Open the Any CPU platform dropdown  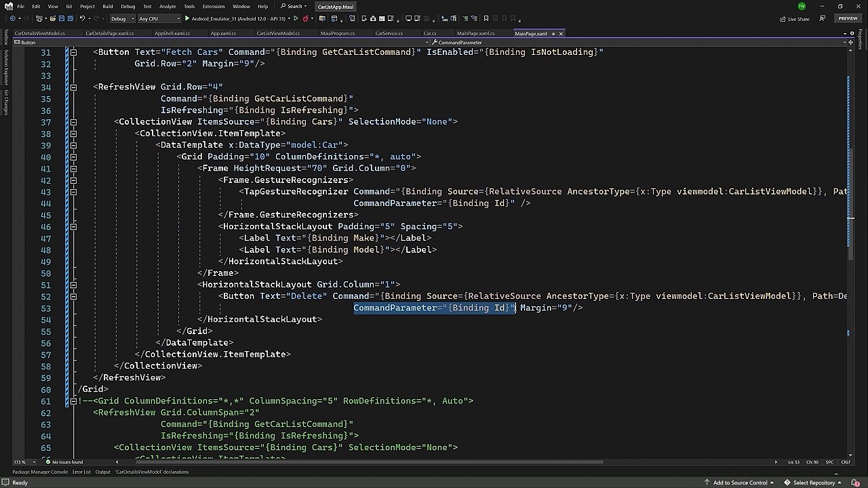[x=158, y=19]
